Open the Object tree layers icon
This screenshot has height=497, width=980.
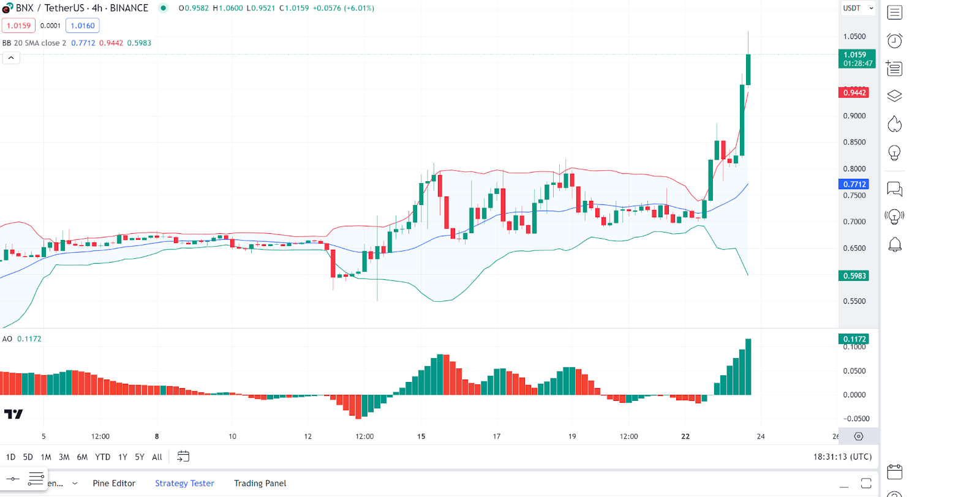click(x=895, y=96)
